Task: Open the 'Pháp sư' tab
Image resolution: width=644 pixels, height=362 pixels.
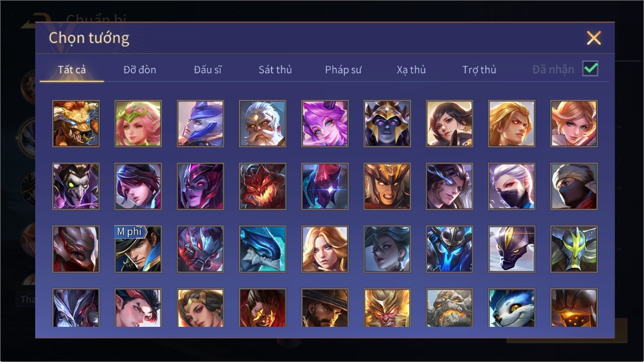Action: coord(343,70)
